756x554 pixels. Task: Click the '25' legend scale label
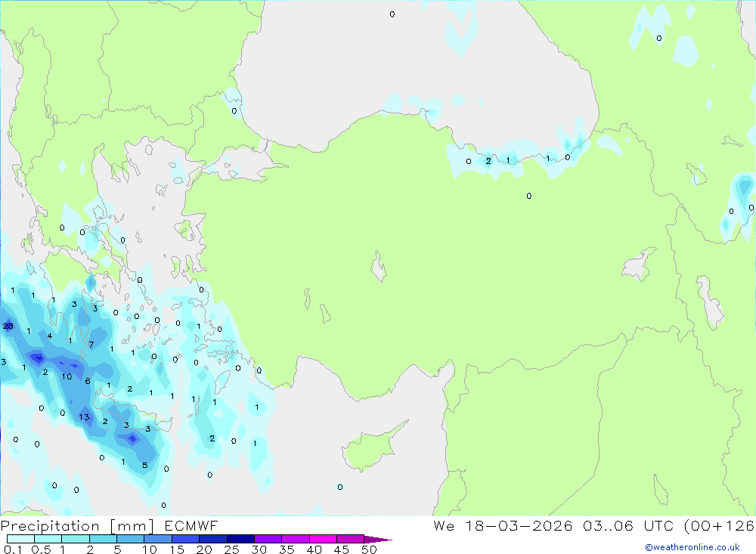coord(232,549)
